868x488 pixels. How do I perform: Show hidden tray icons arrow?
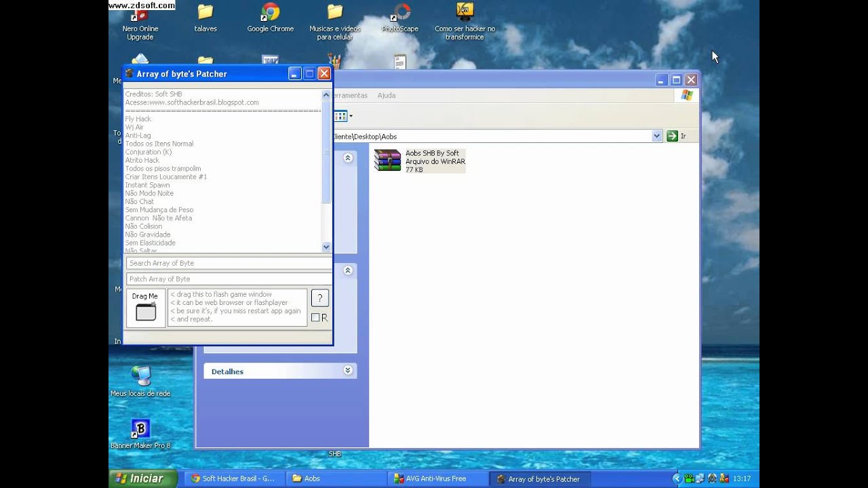(677, 479)
